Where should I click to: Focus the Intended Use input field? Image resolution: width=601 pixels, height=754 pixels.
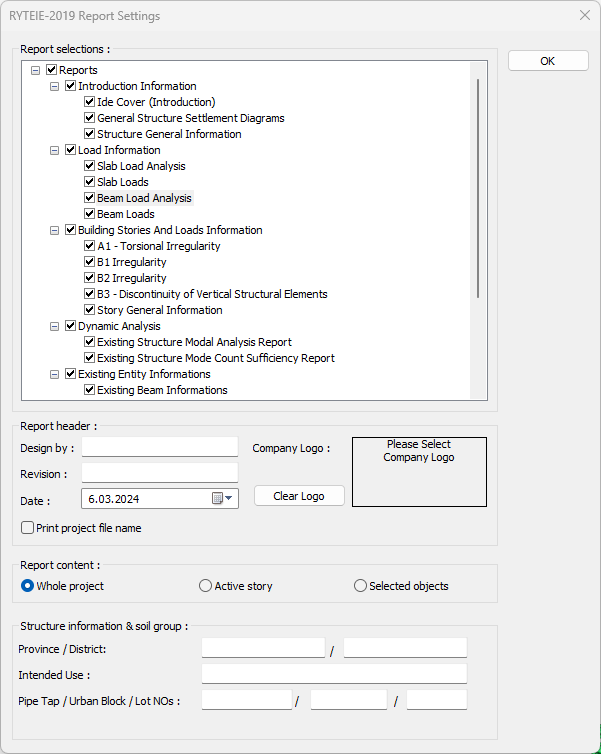334,674
